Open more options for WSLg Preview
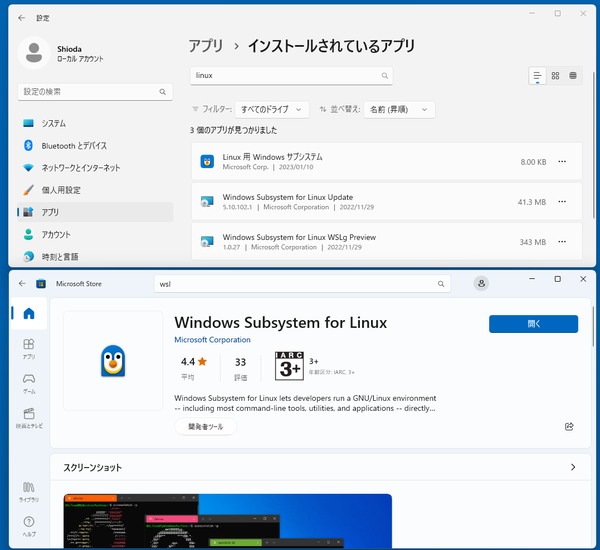This screenshot has width=600, height=550. [562, 242]
